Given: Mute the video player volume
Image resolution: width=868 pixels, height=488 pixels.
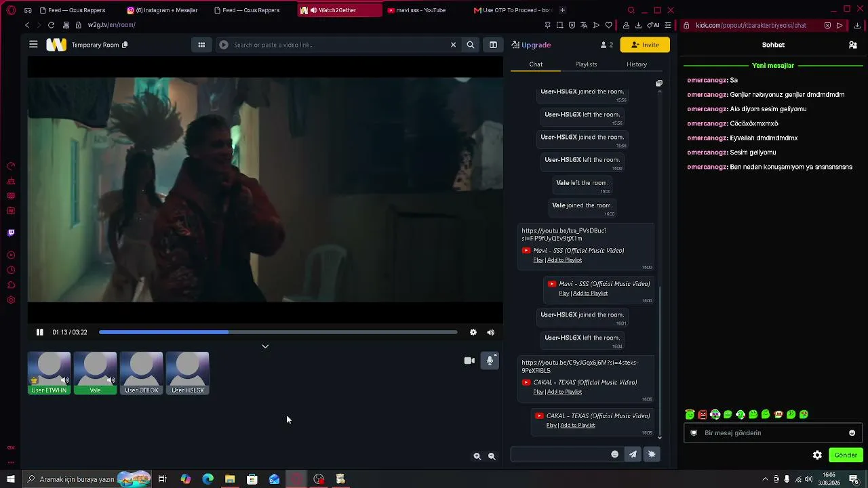Looking at the screenshot, I should pyautogui.click(x=491, y=332).
